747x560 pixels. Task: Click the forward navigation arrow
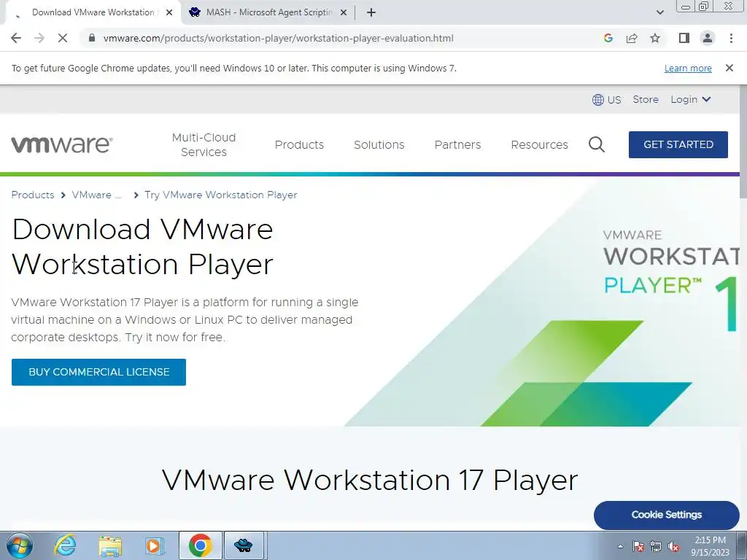39,38
